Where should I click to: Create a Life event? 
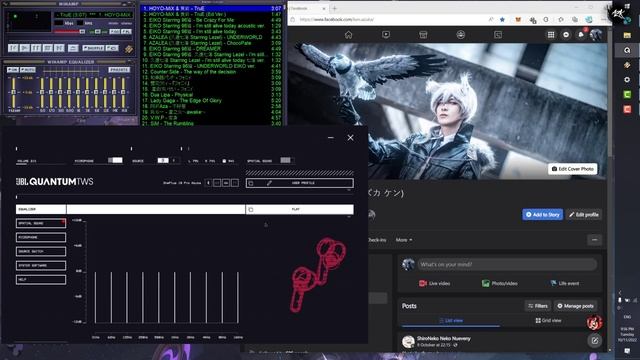coord(564,283)
